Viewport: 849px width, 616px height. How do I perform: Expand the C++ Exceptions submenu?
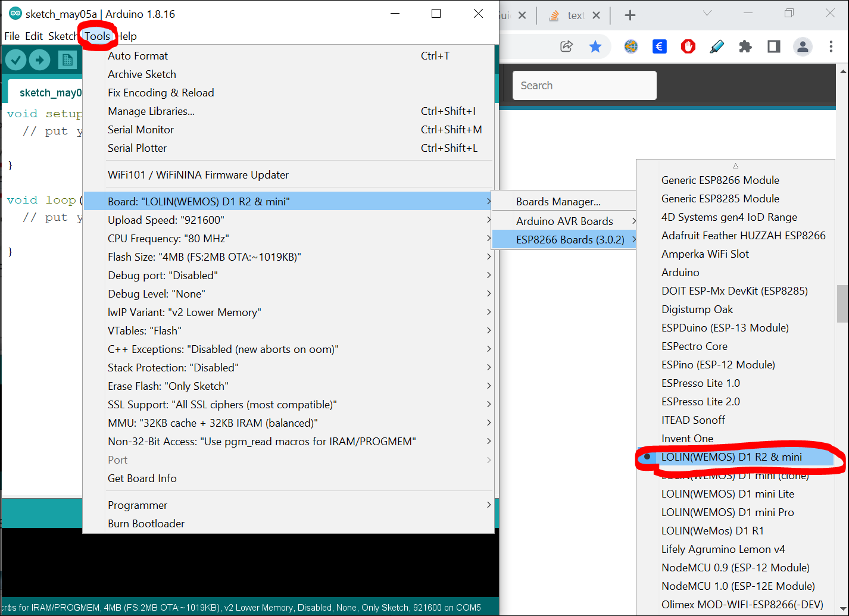[x=288, y=349]
